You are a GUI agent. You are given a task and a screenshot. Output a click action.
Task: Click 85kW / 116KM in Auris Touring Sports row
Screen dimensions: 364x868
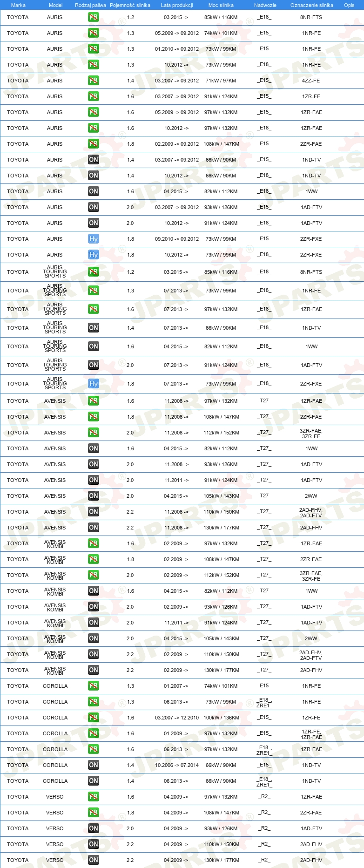coord(221,272)
